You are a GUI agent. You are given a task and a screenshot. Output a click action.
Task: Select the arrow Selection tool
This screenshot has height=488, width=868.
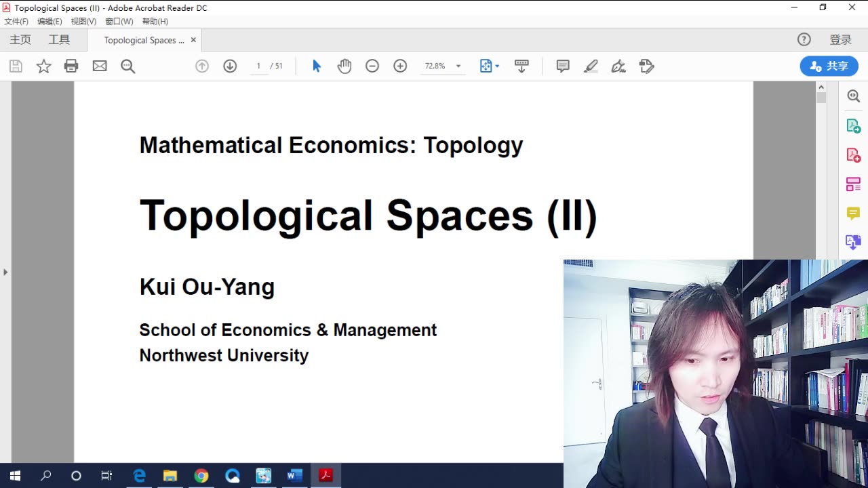[x=317, y=66]
